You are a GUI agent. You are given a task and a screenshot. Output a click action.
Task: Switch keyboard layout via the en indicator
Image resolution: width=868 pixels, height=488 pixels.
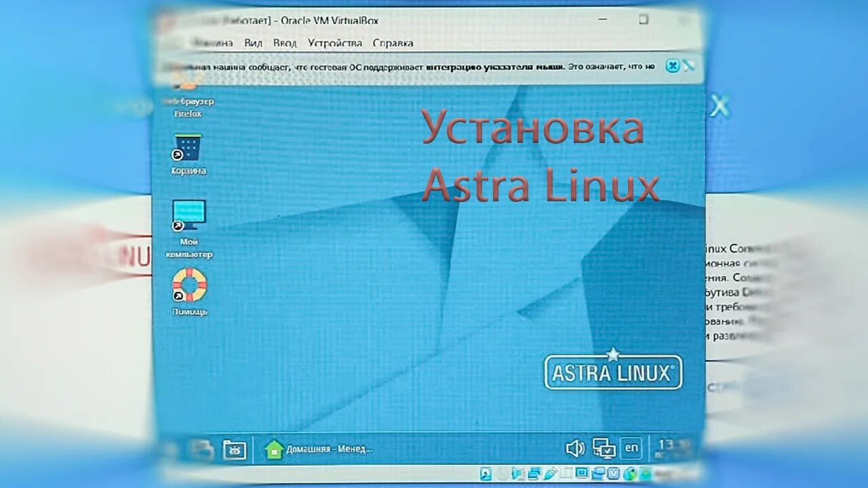click(631, 447)
